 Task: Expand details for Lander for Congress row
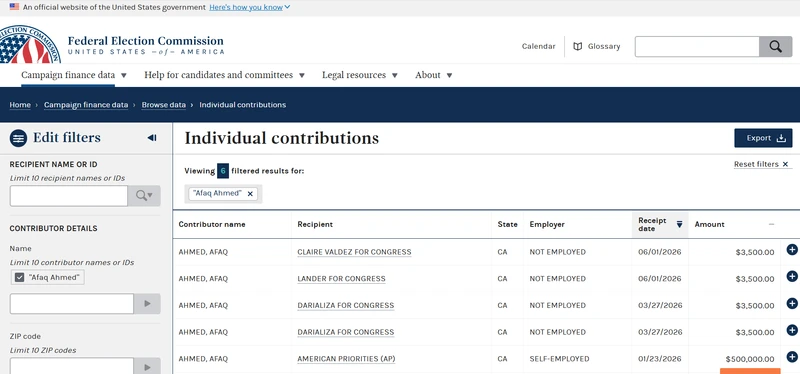point(792,276)
